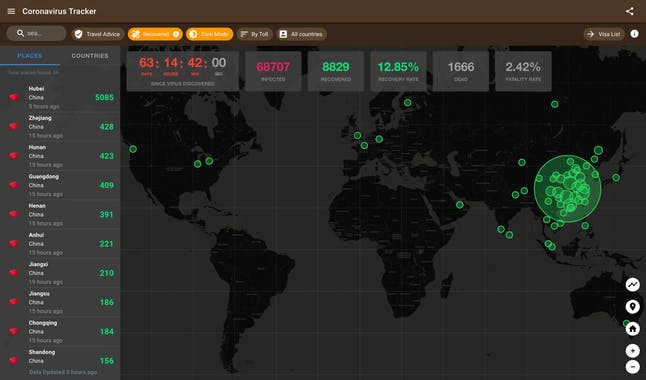Select Jiangxi in places list
Viewport: 646px width, 380px height.
[x=60, y=273]
